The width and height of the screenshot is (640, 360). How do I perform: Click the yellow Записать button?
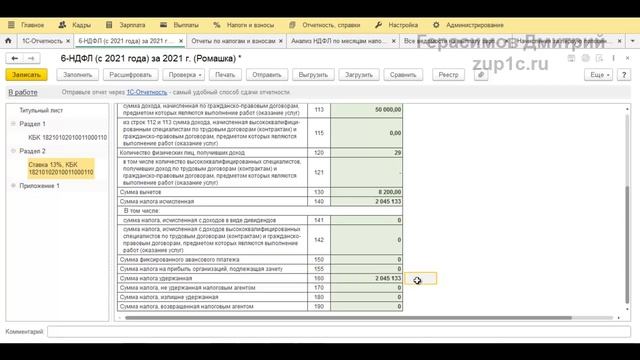coord(27,75)
